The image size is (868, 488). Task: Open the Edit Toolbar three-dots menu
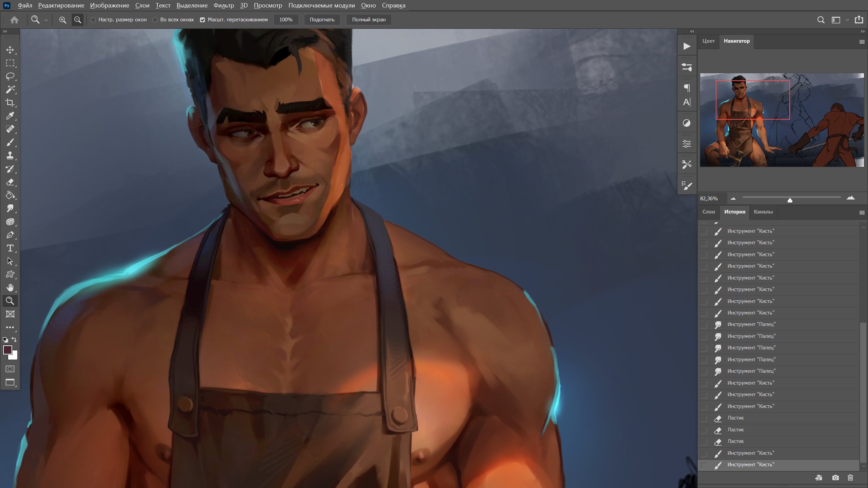[x=10, y=327]
